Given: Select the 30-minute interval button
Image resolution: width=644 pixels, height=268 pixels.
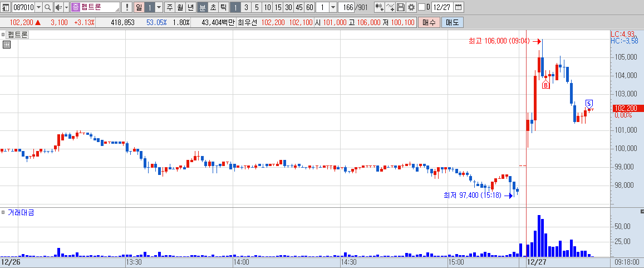Looking at the screenshot, I should click(288, 7).
